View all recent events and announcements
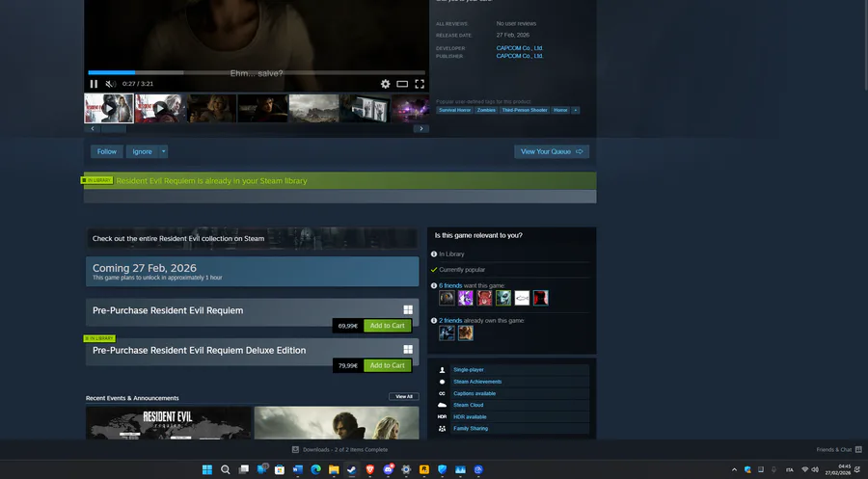868x479 pixels. point(403,396)
